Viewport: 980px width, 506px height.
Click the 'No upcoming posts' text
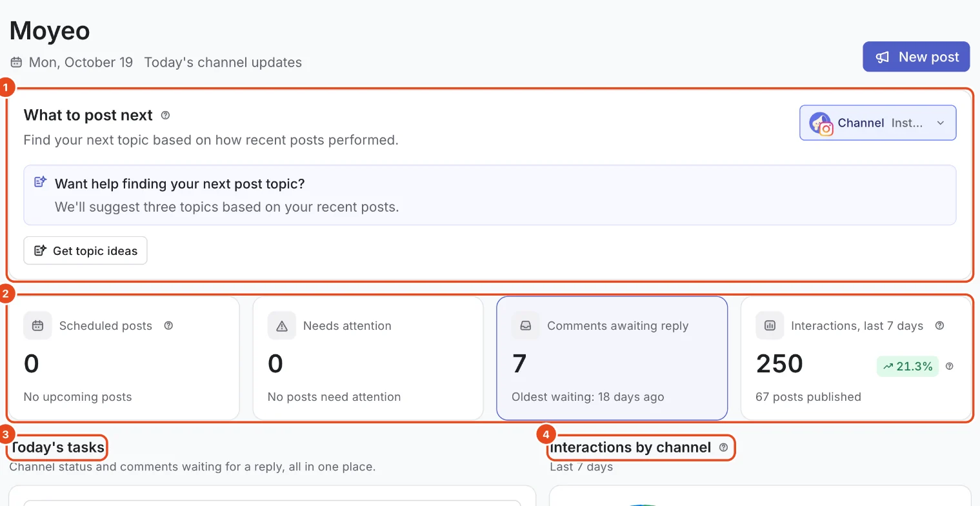tap(78, 397)
